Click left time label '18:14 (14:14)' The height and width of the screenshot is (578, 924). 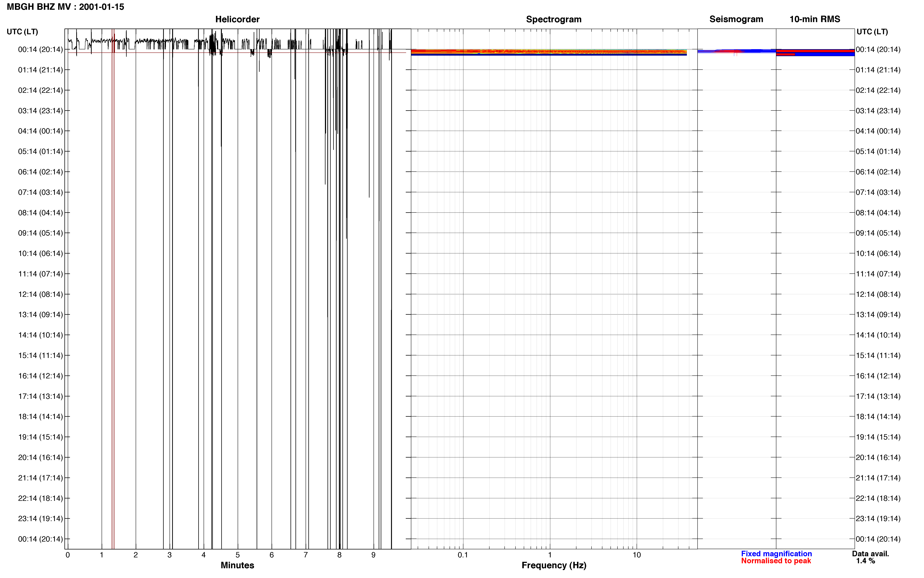pos(41,417)
